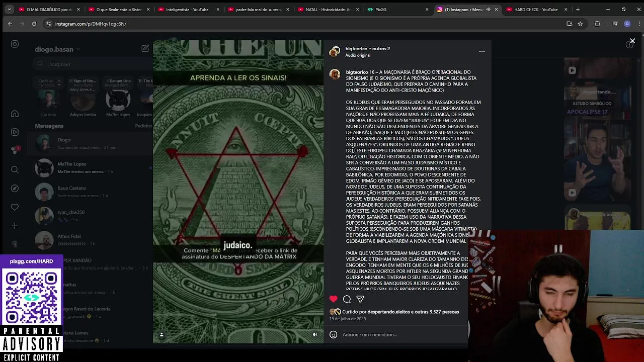
Task: Close the post overlay with the X
Action: coord(632,41)
